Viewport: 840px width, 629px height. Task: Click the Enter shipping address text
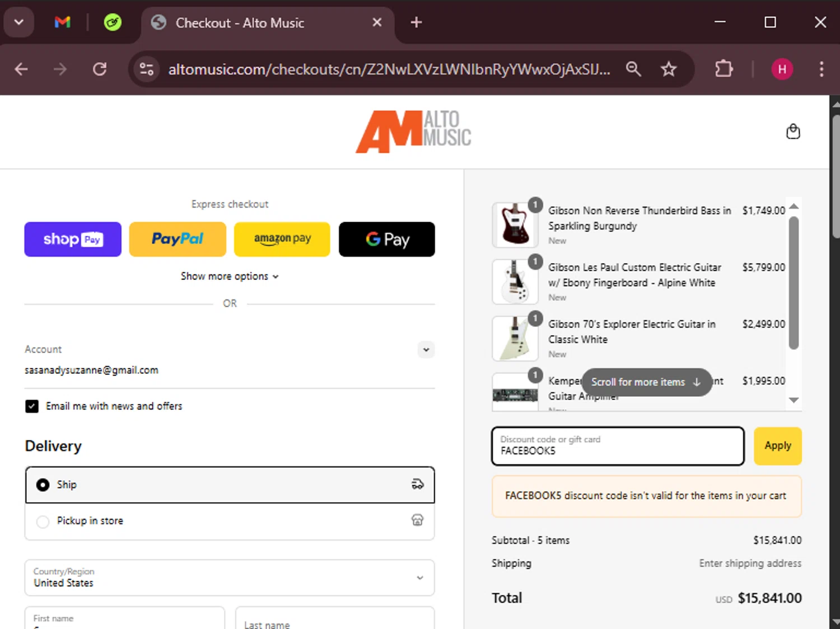[750, 564]
